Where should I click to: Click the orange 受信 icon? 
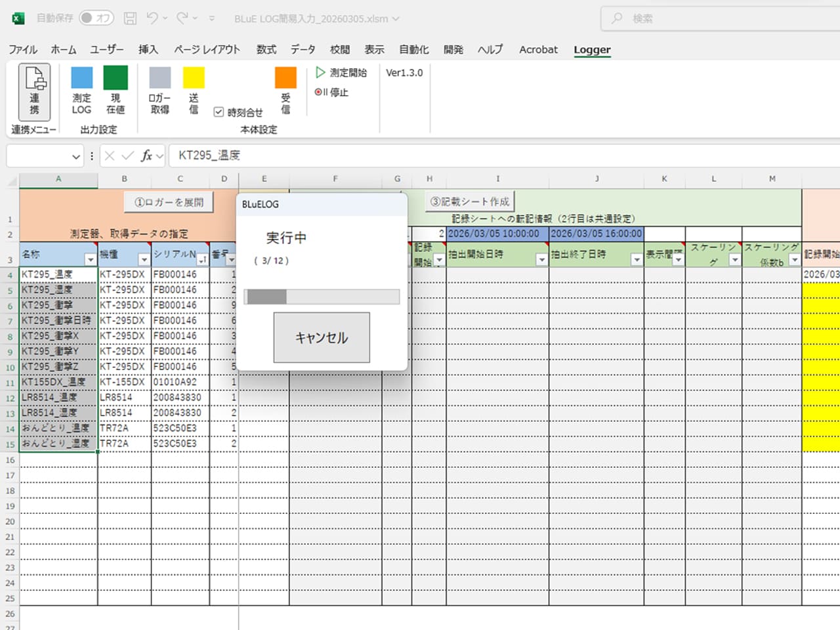point(285,78)
